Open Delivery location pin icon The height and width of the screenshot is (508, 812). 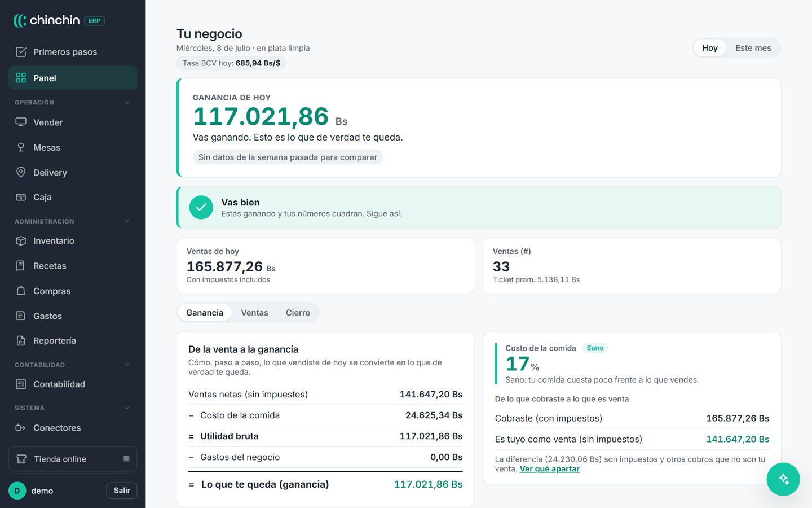[21, 172]
